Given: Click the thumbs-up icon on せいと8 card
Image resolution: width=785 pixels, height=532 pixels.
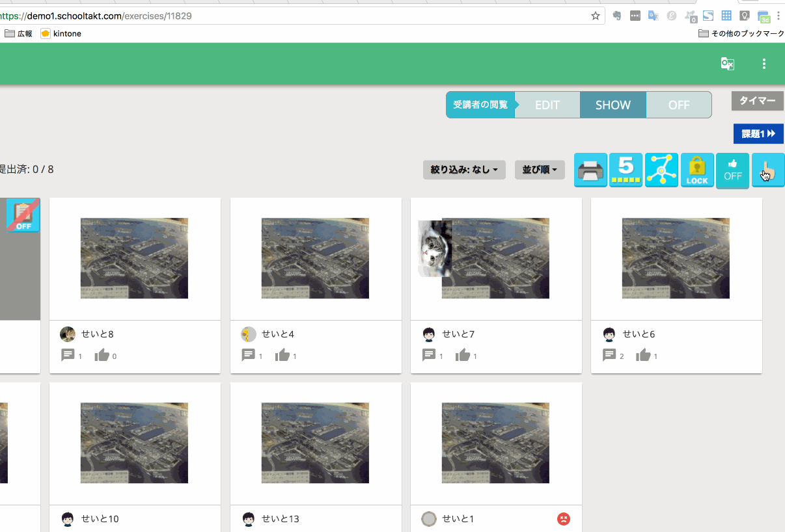Looking at the screenshot, I should point(102,355).
